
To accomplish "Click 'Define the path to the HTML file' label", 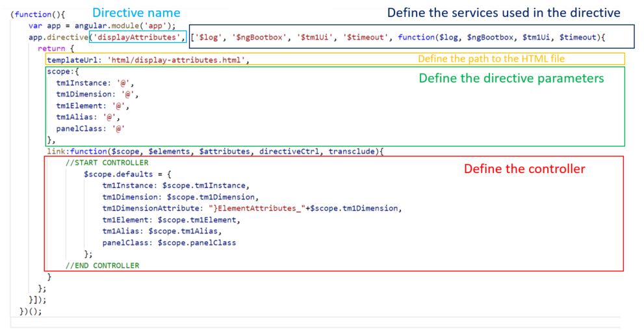I will (491, 59).
